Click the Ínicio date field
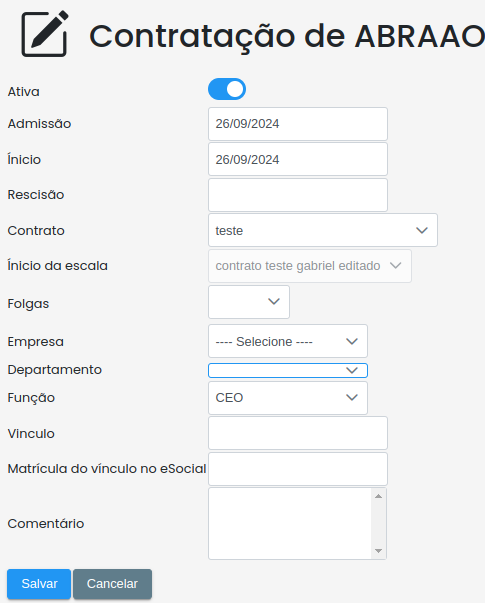Screen dimensions: 485x603 click(298, 159)
